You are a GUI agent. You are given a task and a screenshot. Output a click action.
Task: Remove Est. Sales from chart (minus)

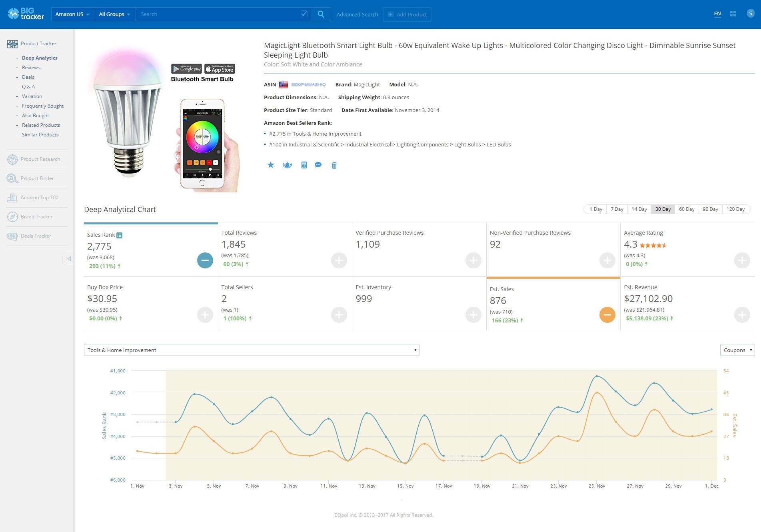(x=607, y=315)
